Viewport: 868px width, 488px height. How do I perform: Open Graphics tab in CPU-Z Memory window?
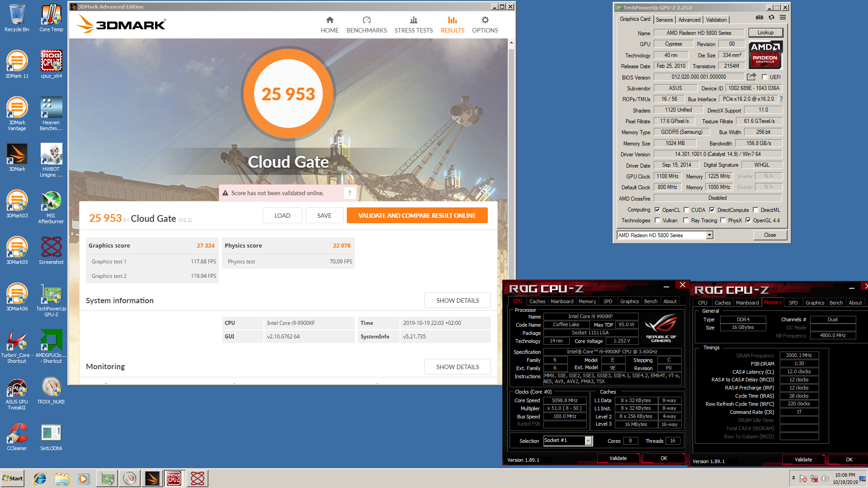click(x=815, y=303)
